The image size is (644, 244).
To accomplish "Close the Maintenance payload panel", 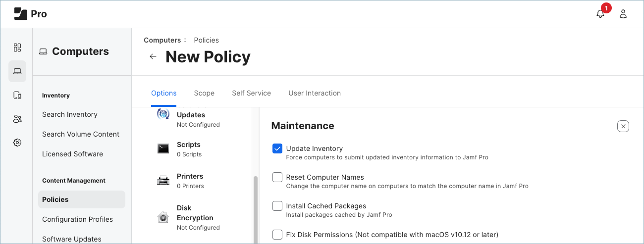I will (x=623, y=126).
